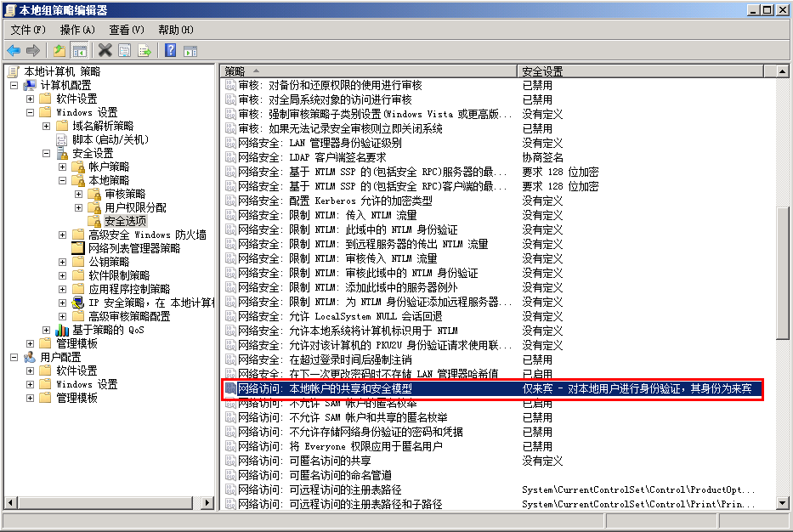Expand the 用户权限分配 node
Viewport: 793px width, 532px height.
coord(79,208)
